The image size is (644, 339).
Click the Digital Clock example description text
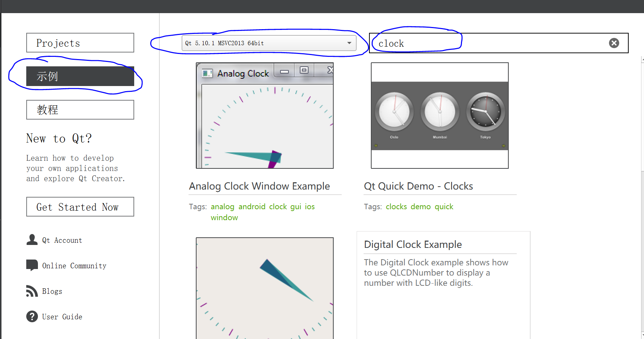coord(436,273)
